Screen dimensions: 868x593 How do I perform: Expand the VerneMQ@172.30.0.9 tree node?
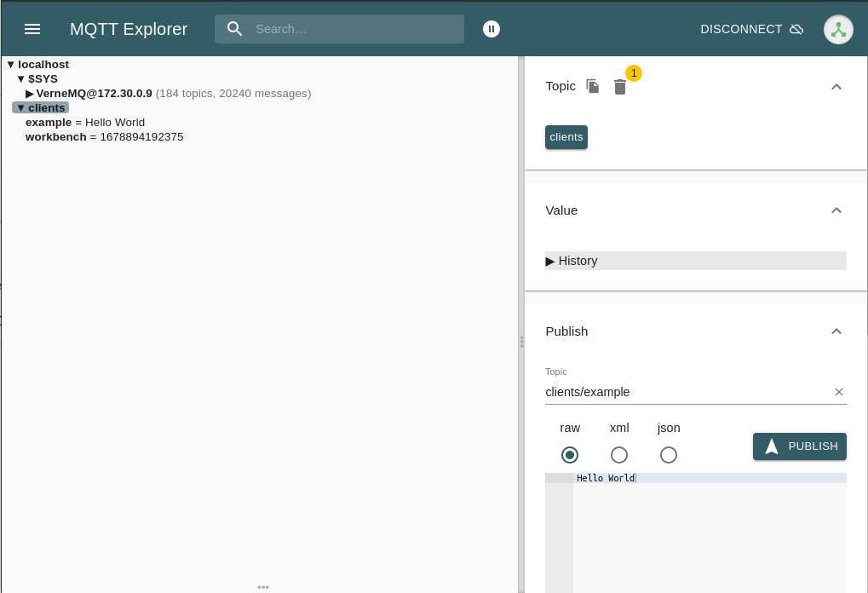pos(30,94)
